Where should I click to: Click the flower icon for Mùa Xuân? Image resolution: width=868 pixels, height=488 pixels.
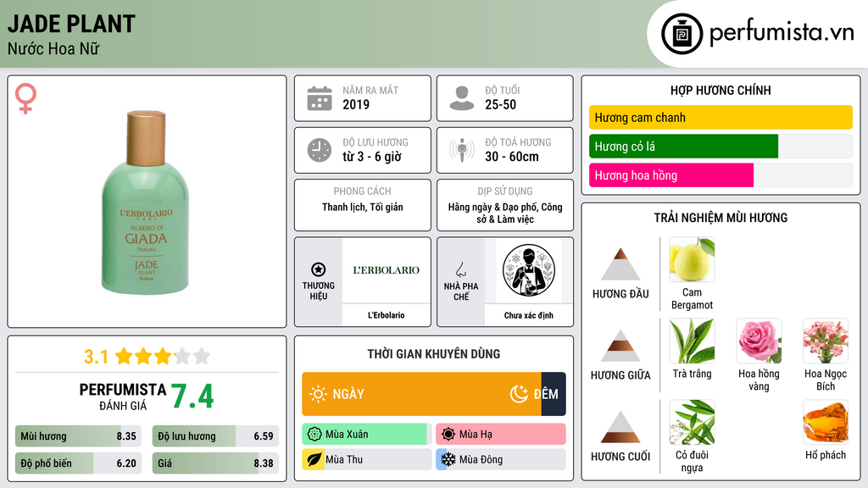(314, 434)
